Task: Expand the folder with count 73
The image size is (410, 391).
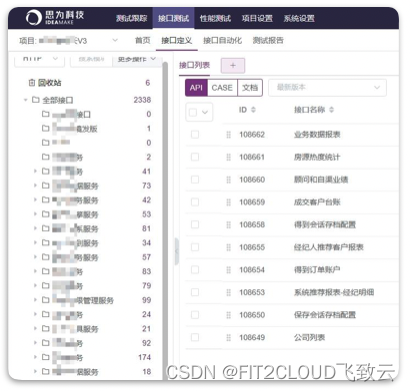Action: pos(35,185)
